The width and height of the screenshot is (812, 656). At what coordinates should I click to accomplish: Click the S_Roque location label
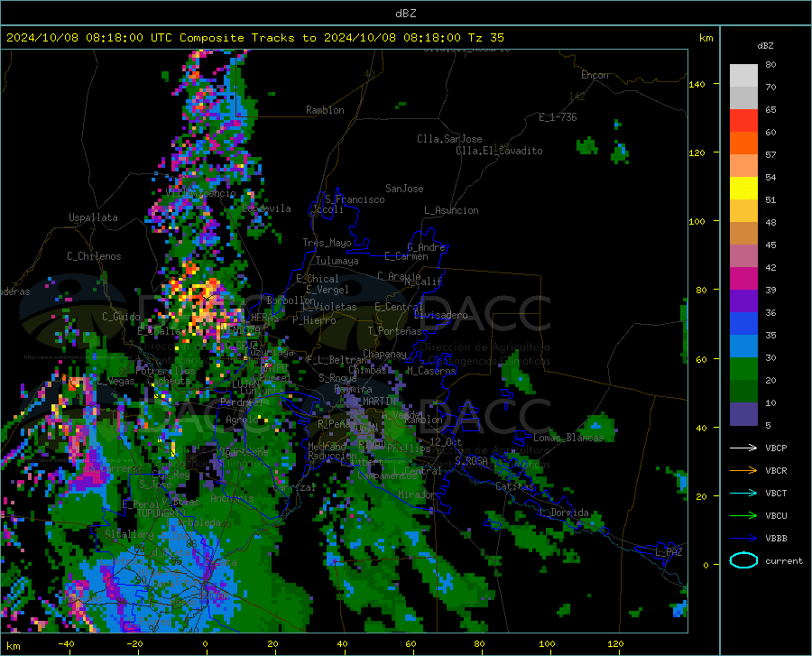[337, 378]
